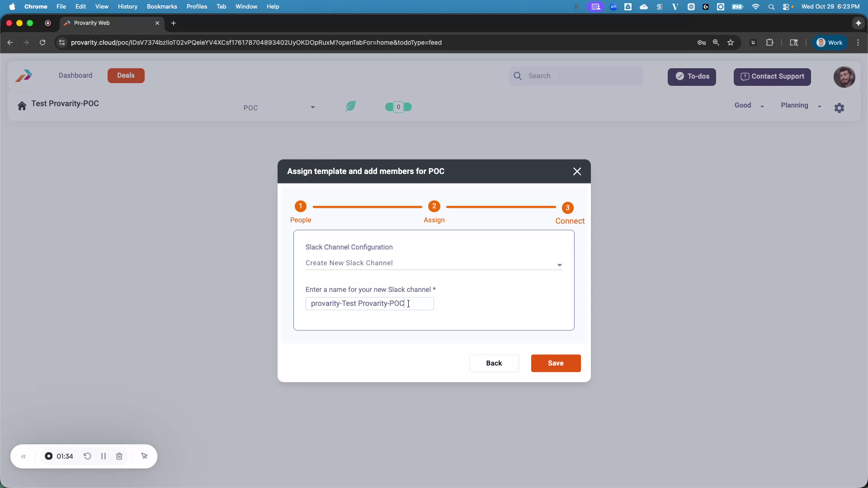Image resolution: width=868 pixels, height=488 pixels.
Task: Open the sustainability leaf icon near POC header
Action: pyautogui.click(x=351, y=106)
